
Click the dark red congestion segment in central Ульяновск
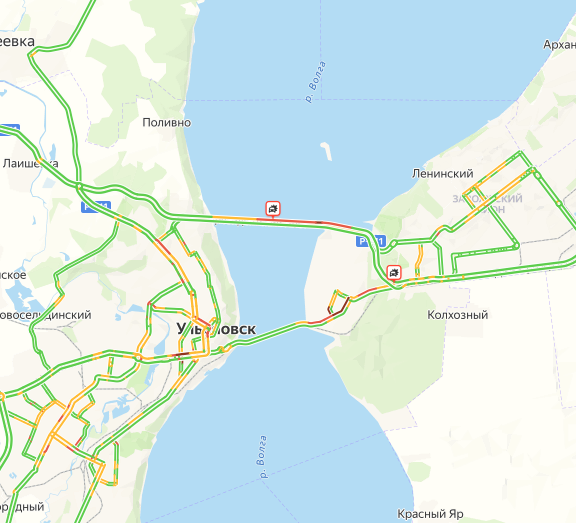tap(181, 354)
